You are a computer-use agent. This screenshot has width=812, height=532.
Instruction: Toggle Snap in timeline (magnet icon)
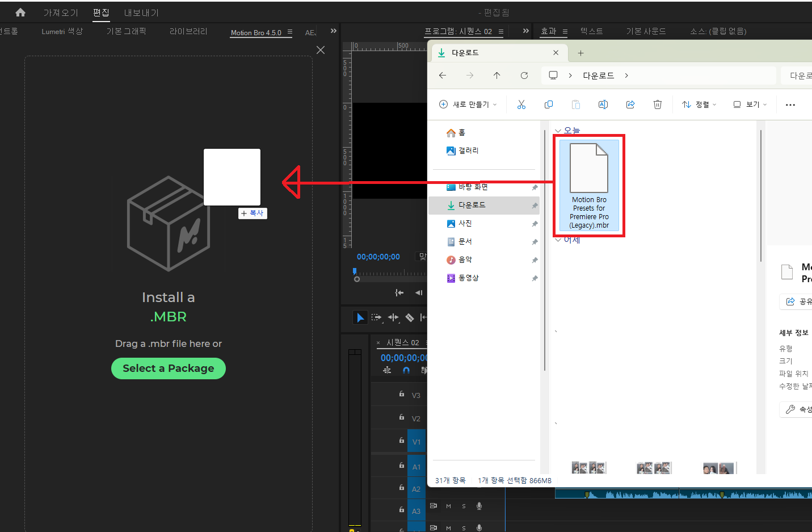[406, 370]
